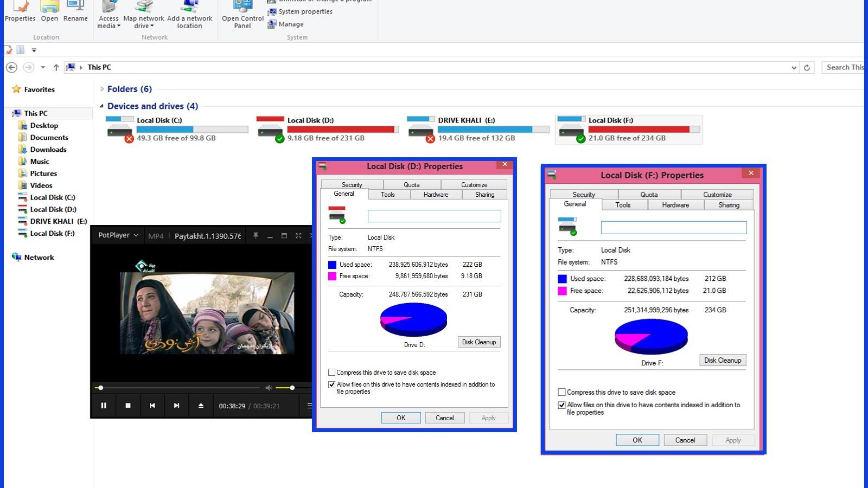
Task: Select Local Disk (D:) drive tile
Action: click(328, 129)
